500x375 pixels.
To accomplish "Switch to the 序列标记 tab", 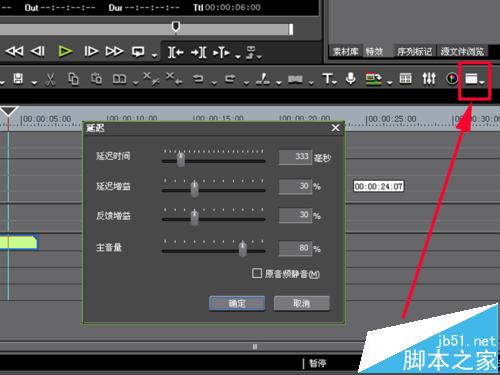I will pos(414,52).
